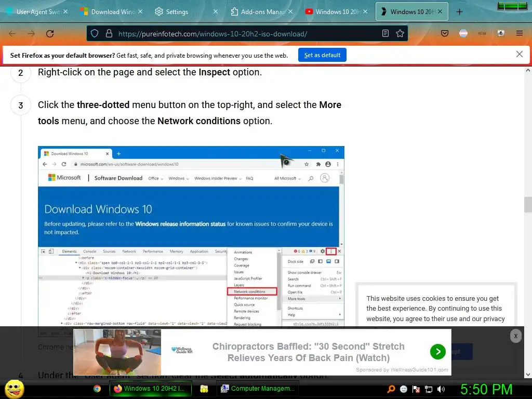This screenshot has width=532, height=399.
Task: Dismiss the default browser notification bar
Action: [520, 54]
